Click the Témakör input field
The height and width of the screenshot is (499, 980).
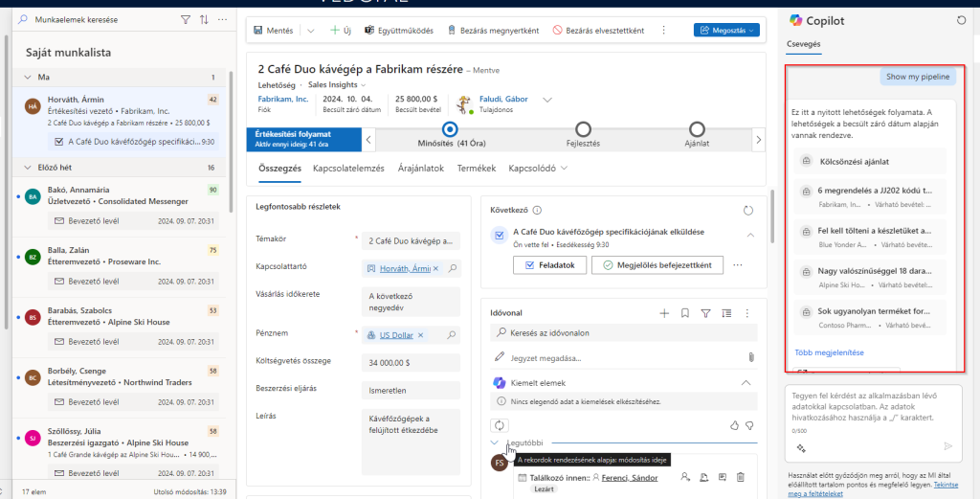(411, 240)
